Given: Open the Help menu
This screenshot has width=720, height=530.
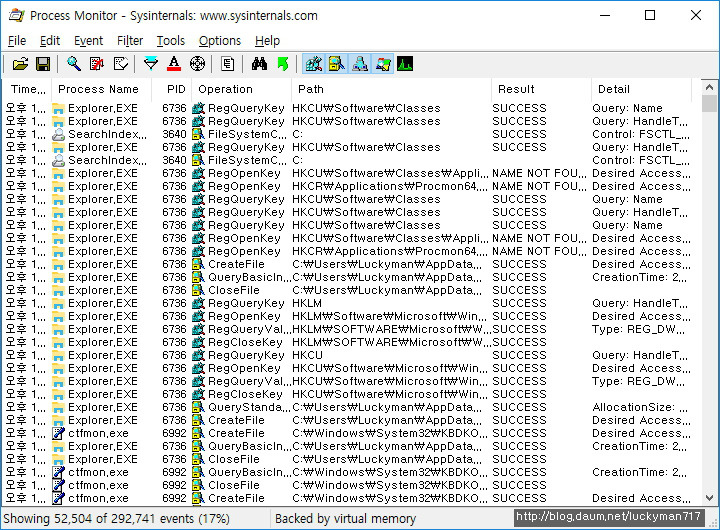Looking at the screenshot, I should [x=267, y=41].
